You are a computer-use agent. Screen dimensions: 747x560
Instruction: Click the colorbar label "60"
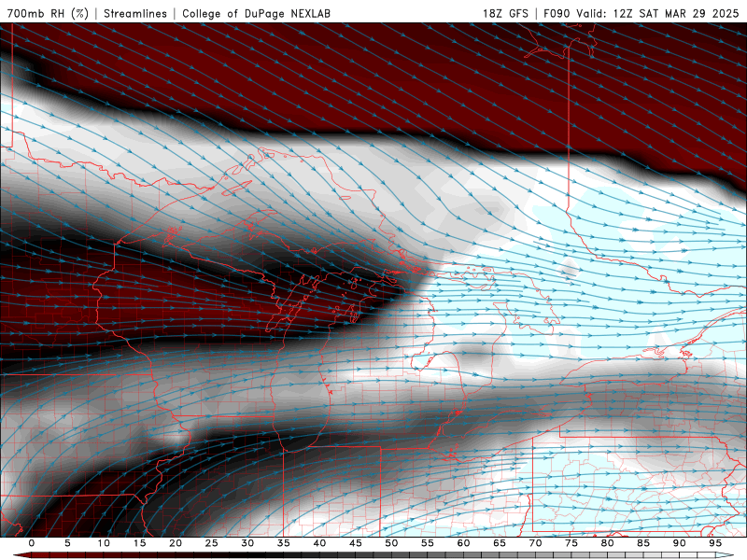(x=463, y=543)
